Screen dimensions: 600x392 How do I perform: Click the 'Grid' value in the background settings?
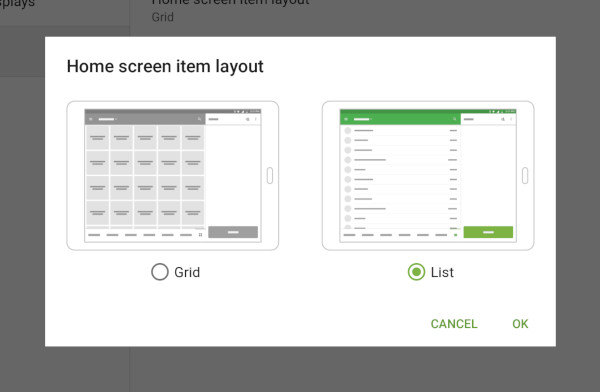coord(163,17)
